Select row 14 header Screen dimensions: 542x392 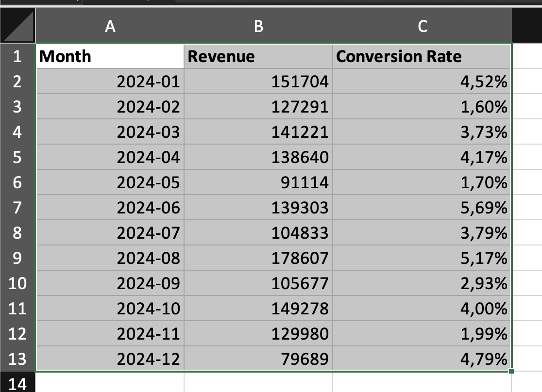(x=17, y=384)
